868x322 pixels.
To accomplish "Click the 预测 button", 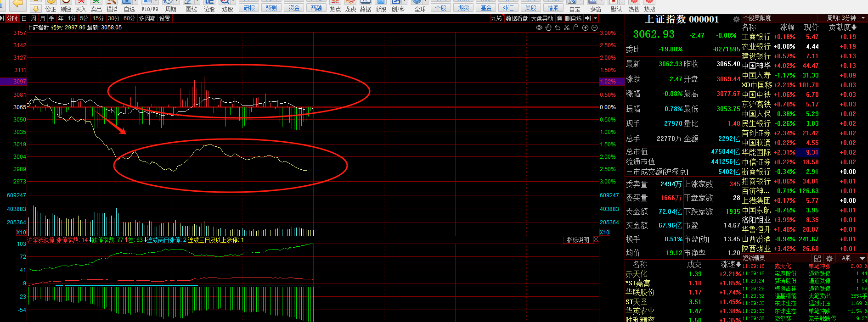I will (271, 8).
